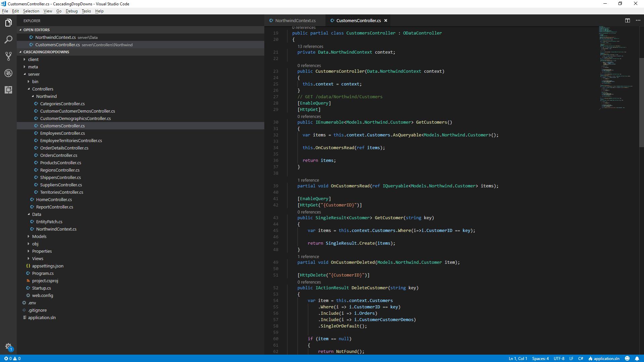Expand the Models folder in server tree
The image size is (644, 362).
(39, 236)
